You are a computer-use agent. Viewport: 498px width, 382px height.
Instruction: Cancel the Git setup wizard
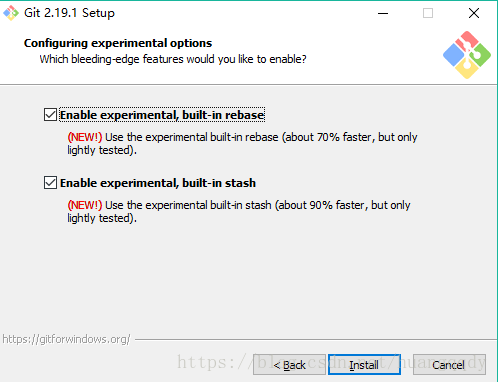[449, 365]
